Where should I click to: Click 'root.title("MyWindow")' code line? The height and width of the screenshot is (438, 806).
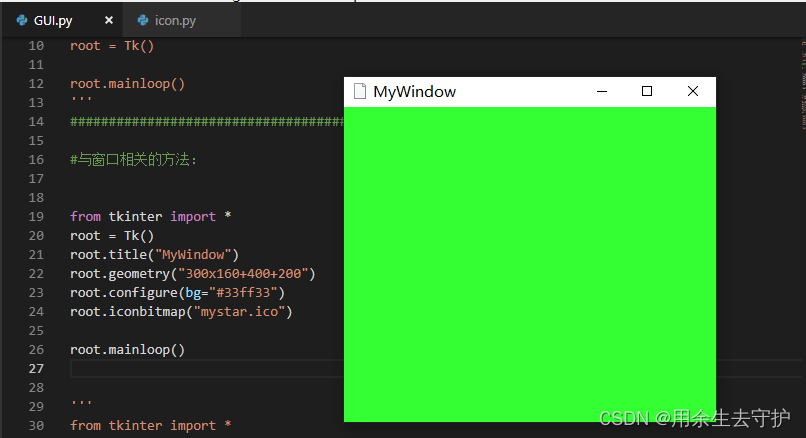coord(154,254)
